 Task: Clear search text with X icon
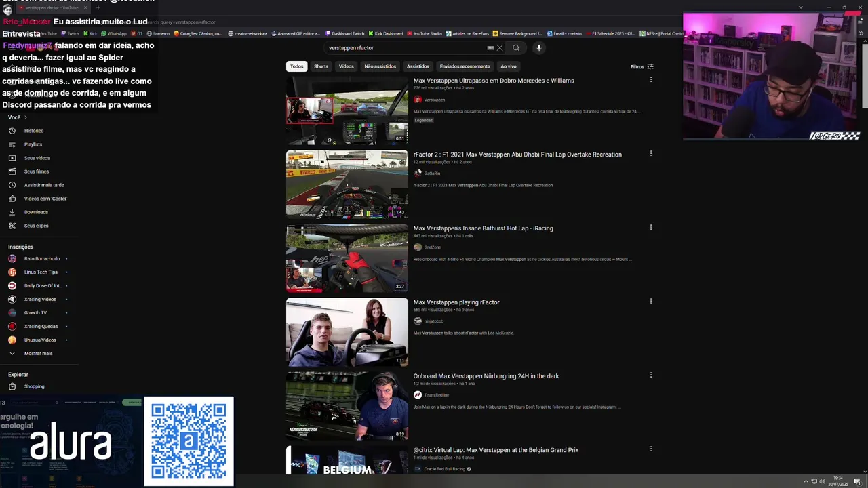tap(500, 48)
